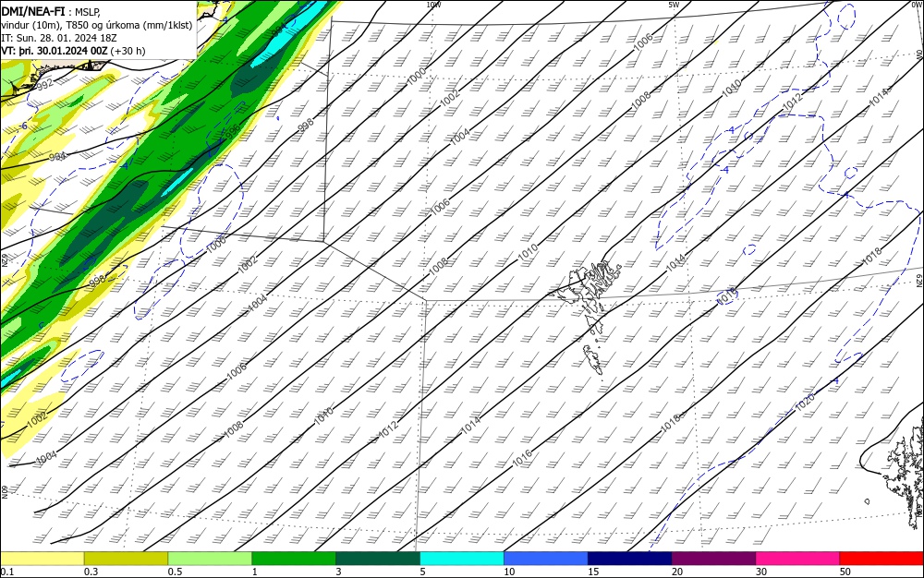Click the '30' legend scale value
Screen dimensions: 924x578
pyautogui.click(x=761, y=572)
